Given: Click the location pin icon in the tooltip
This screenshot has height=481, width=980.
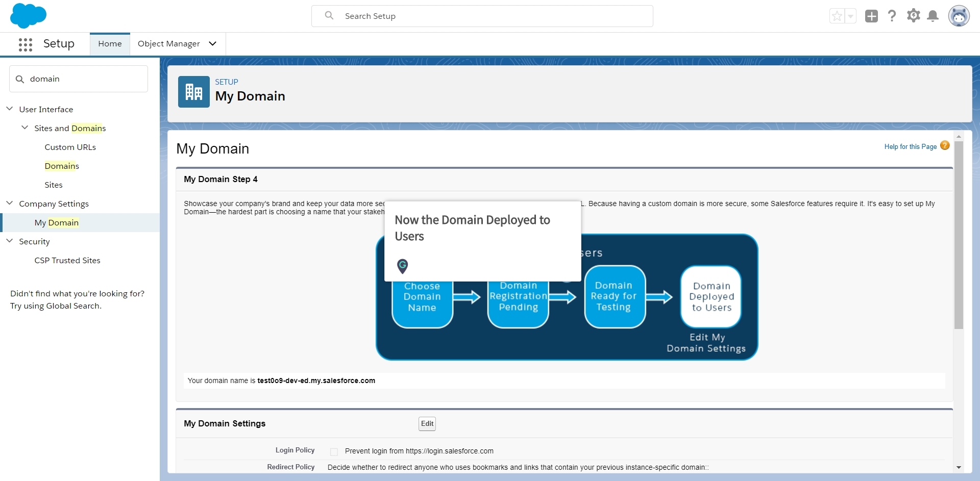Looking at the screenshot, I should [x=403, y=266].
